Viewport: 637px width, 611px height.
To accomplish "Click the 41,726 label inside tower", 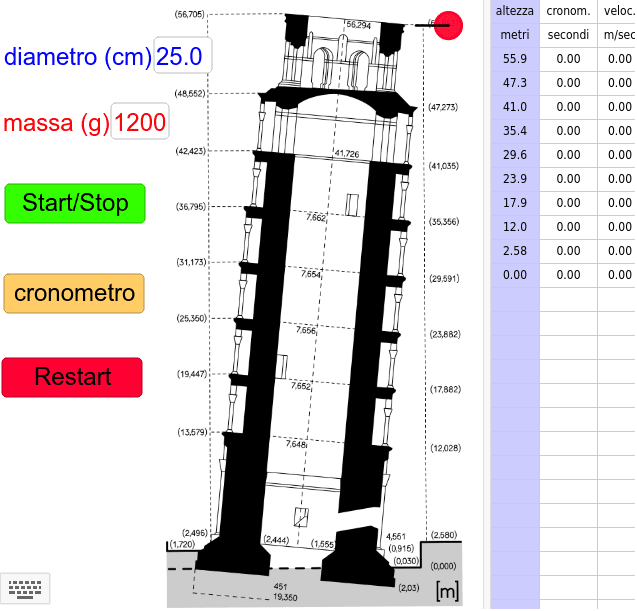I will click(x=347, y=154).
